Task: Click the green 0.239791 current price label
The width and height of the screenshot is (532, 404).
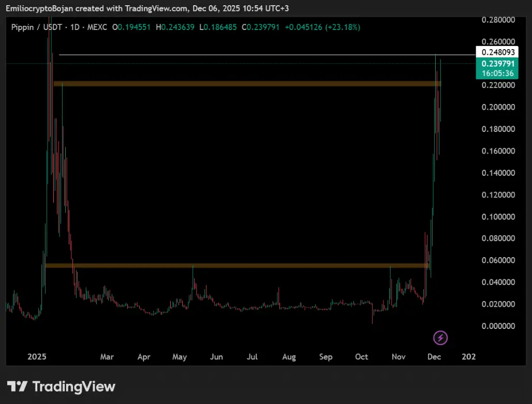Action: [497, 64]
